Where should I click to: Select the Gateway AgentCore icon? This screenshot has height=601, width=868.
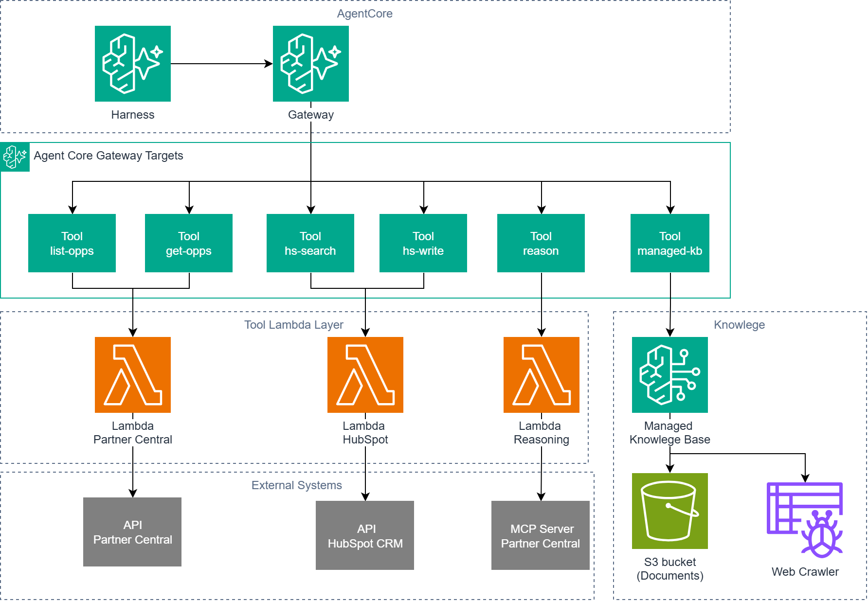(x=311, y=64)
